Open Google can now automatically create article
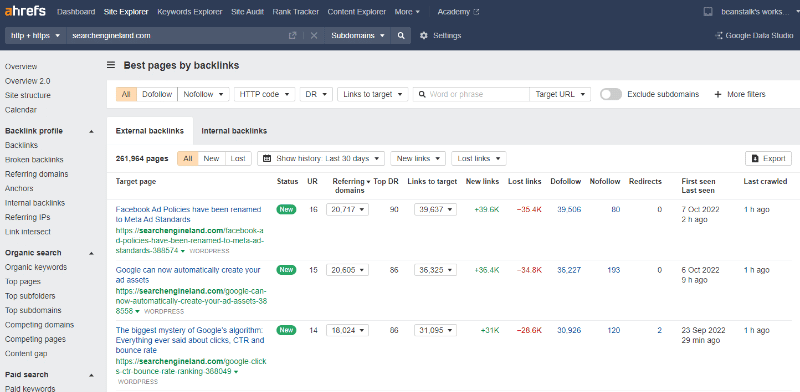This screenshot has width=800, height=392. tap(188, 275)
